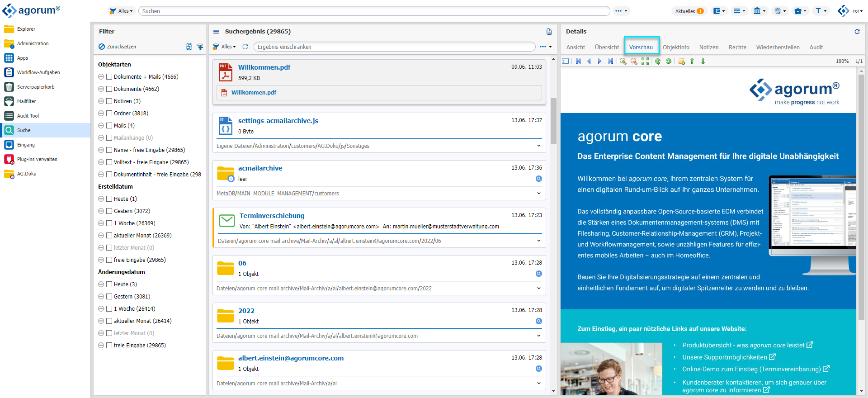Open fingerprint dropdown in top bar
The image size is (868, 398).
click(x=780, y=11)
